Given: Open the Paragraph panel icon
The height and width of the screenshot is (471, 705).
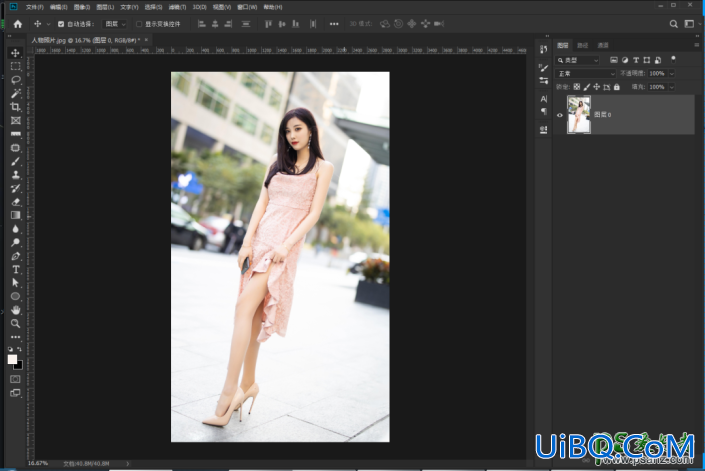Looking at the screenshot, I should pyautogui.click(x=544, y=111).
